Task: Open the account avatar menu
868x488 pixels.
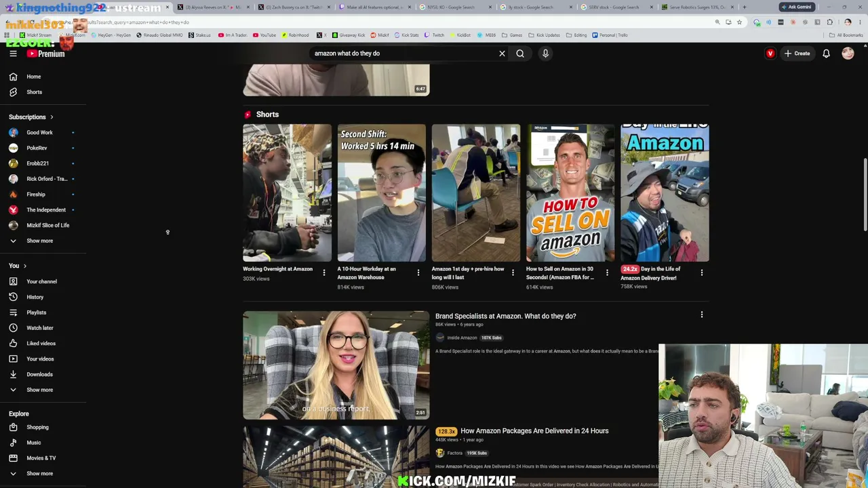Action: tap(848, 54)
